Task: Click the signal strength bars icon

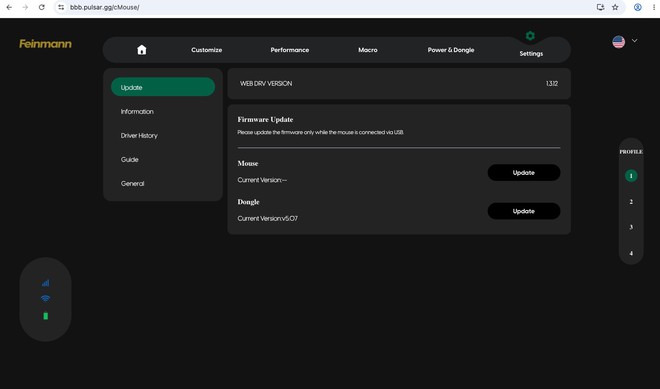Action: [x=45, y=282]
